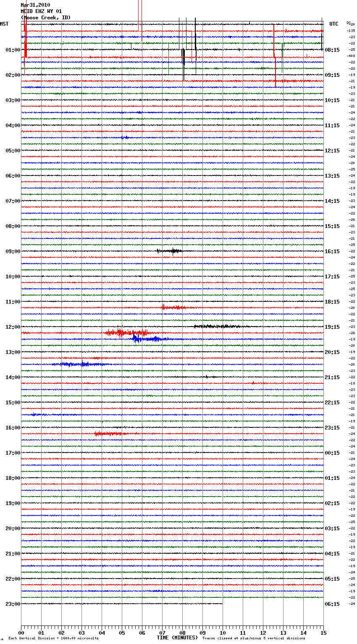The width and height of the screenshot is (357, 644).
Task: Click the station name "(Moose Creek, ID)"
Action: point(45,18)
